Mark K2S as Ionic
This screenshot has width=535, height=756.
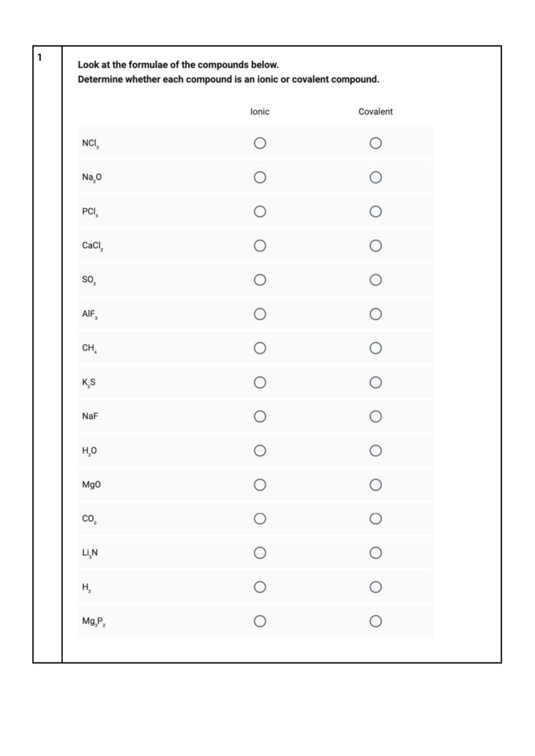[260, 382]
